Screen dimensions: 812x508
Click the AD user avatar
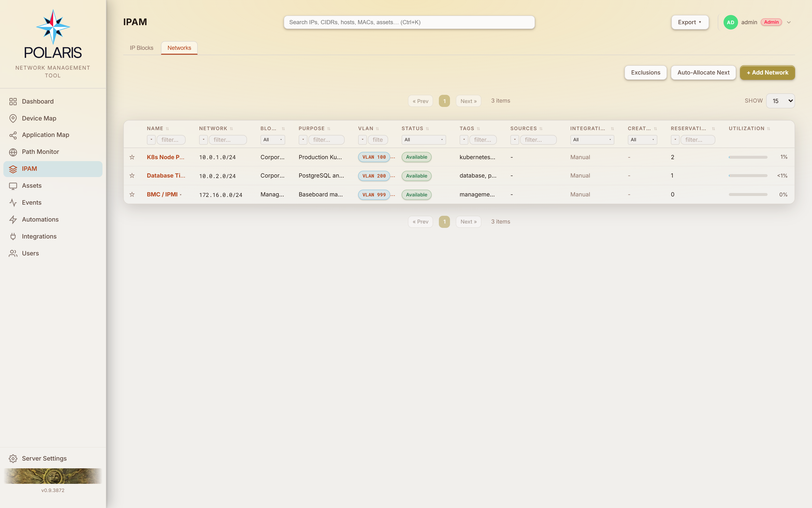point(731,22)
